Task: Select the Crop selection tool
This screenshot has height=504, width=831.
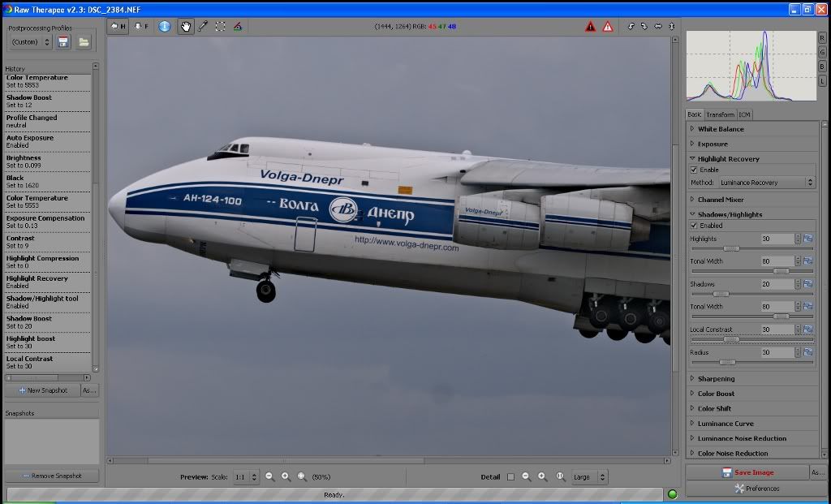Action: (x=220, y=26)
